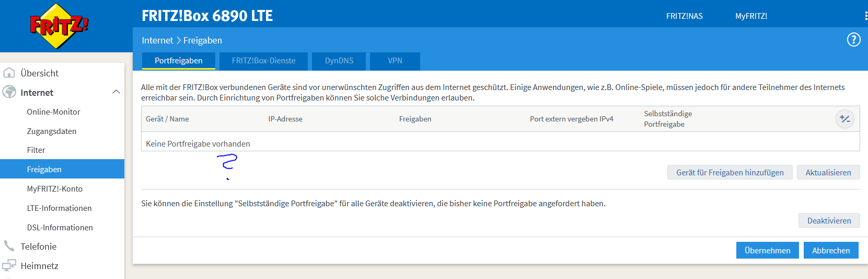Click the Abbrechen button

pyautogui.click(x=831, y=250)
